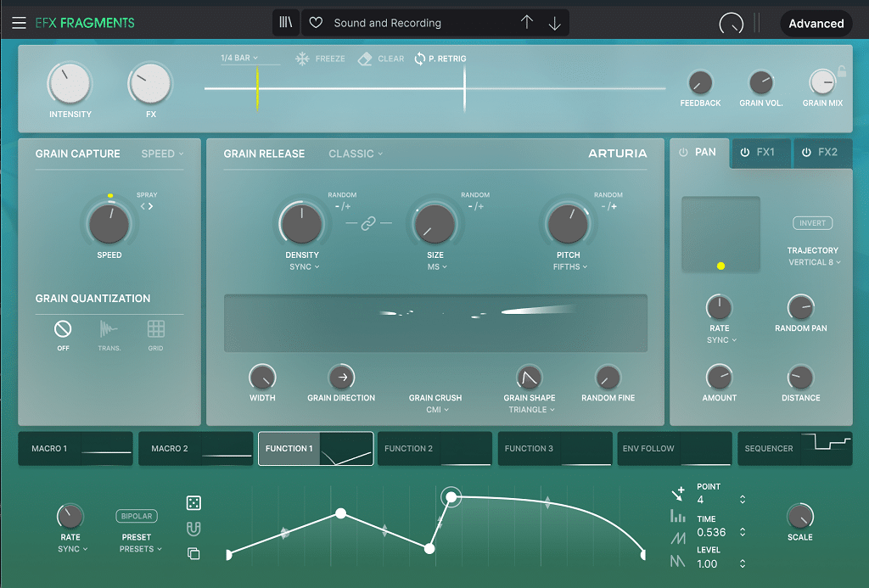
Task: Select the single ramp draw mode icon
Action: 678,538
